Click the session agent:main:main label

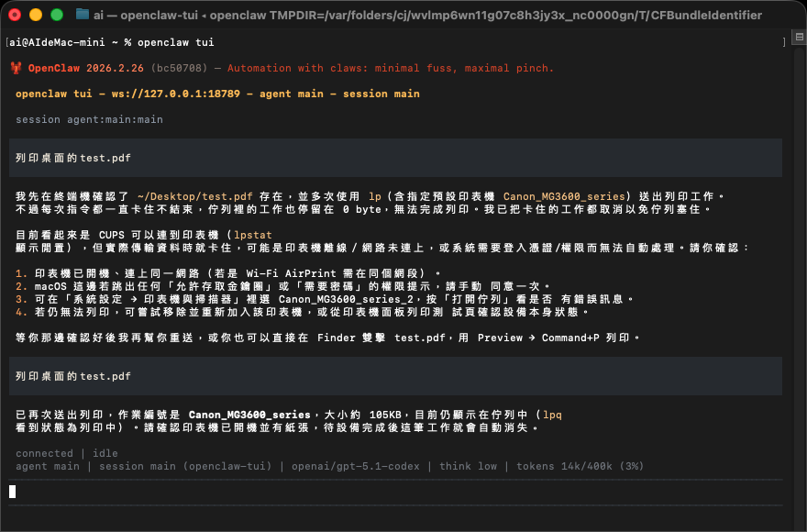[89, 119]
